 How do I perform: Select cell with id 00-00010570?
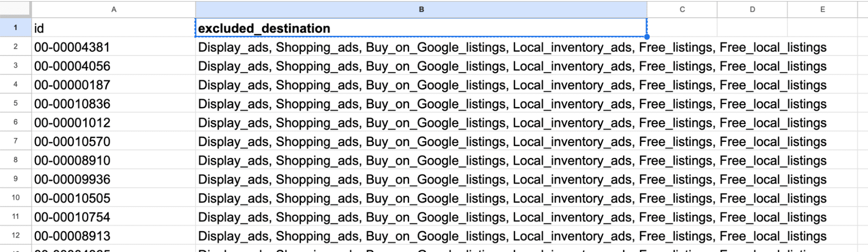(114, 141)
